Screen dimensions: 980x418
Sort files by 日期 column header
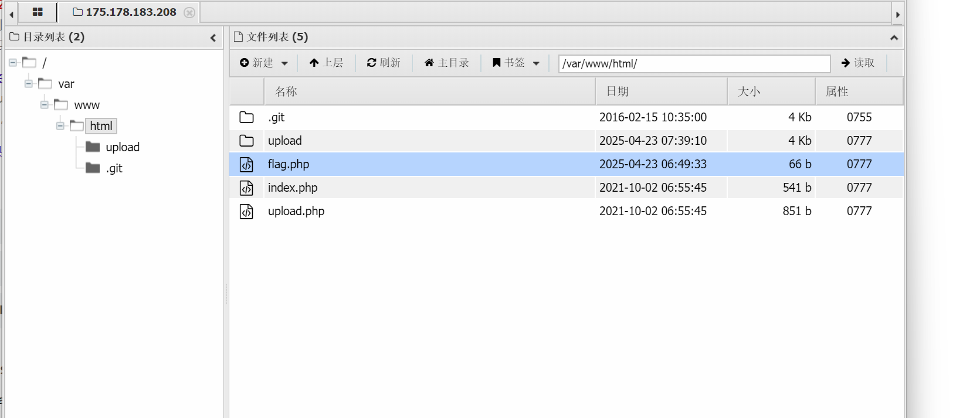(x=618, y=91)
